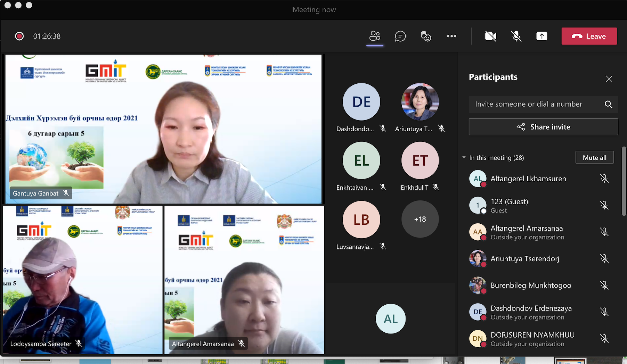Mute Altangerel Lkhamsuren in participant list
Image resolution: width=627 pixels, height=364 pixels.
pyautogui.click(x=604, y=179)
